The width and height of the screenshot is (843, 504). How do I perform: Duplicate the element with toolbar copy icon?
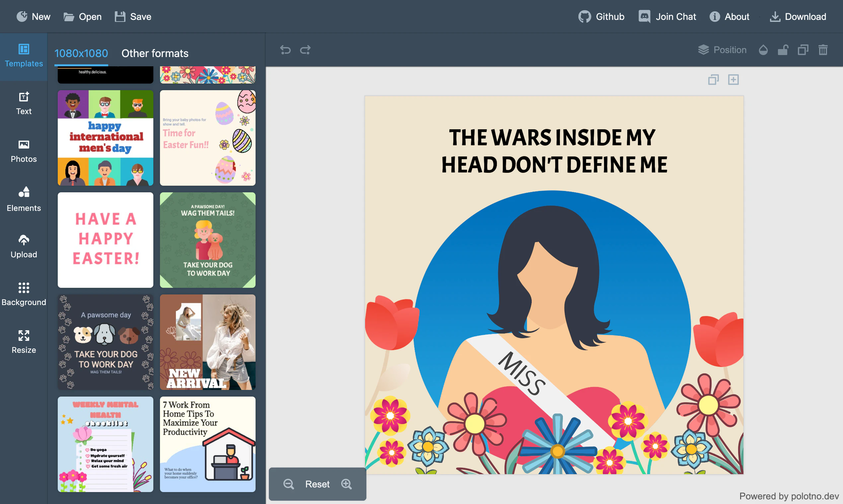[x=803, y=50]
